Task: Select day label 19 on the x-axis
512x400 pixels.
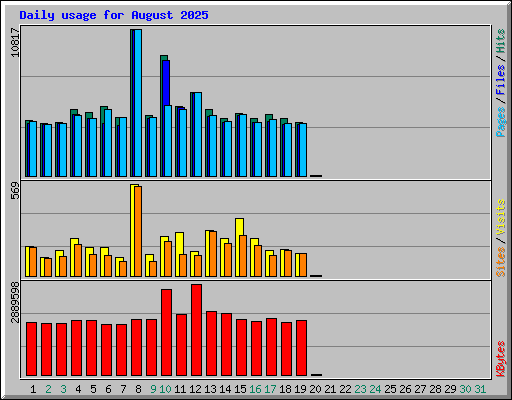Action: (300, 389)
